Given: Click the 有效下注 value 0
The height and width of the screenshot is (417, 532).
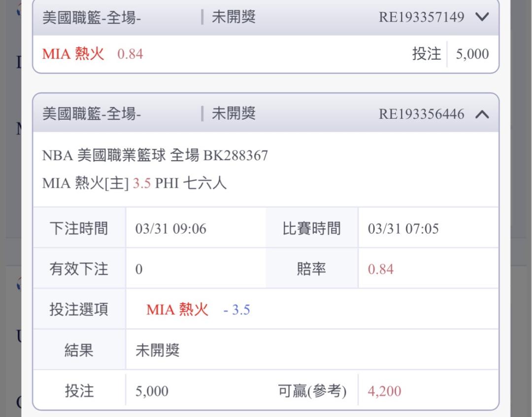Looking at the screenshot, I should tap(139, 270).
